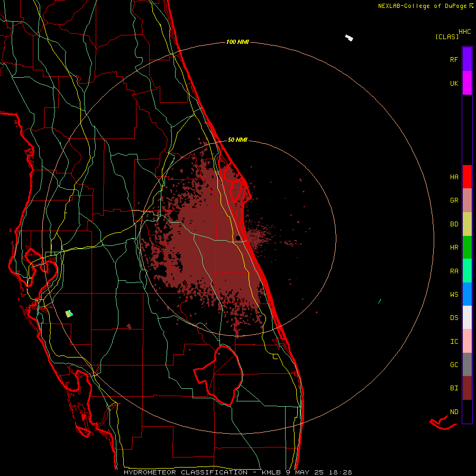The image size is (476, 476).
Task: Click the "WS" legend label
Action: click(x=454, y=295)
